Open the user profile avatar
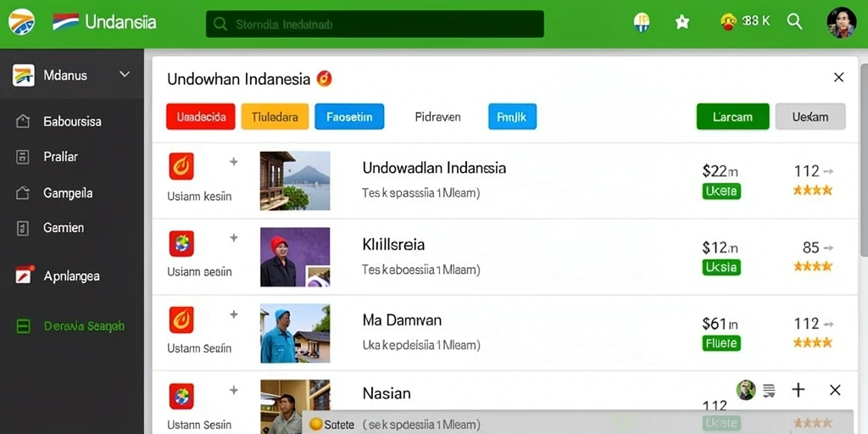Screen dimensions: 868x434 pyautogui.click(x=842, y=22)
